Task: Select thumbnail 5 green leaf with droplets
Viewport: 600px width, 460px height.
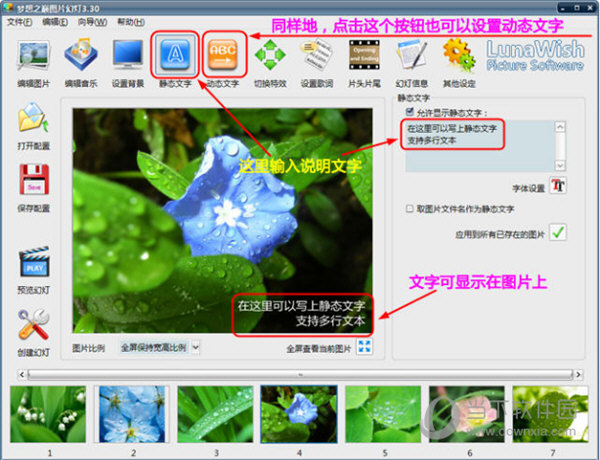Action: pyautogui.click(x=383, y=414)
